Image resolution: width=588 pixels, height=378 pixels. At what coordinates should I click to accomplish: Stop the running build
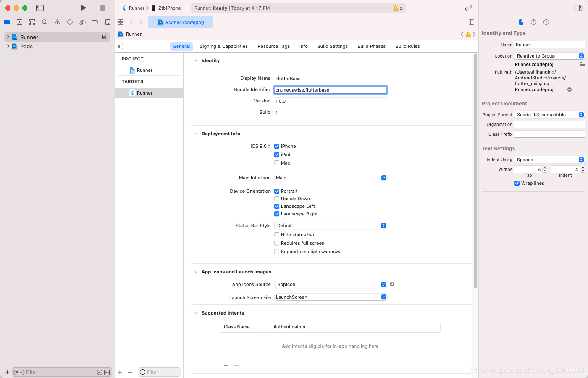point(103,8)
